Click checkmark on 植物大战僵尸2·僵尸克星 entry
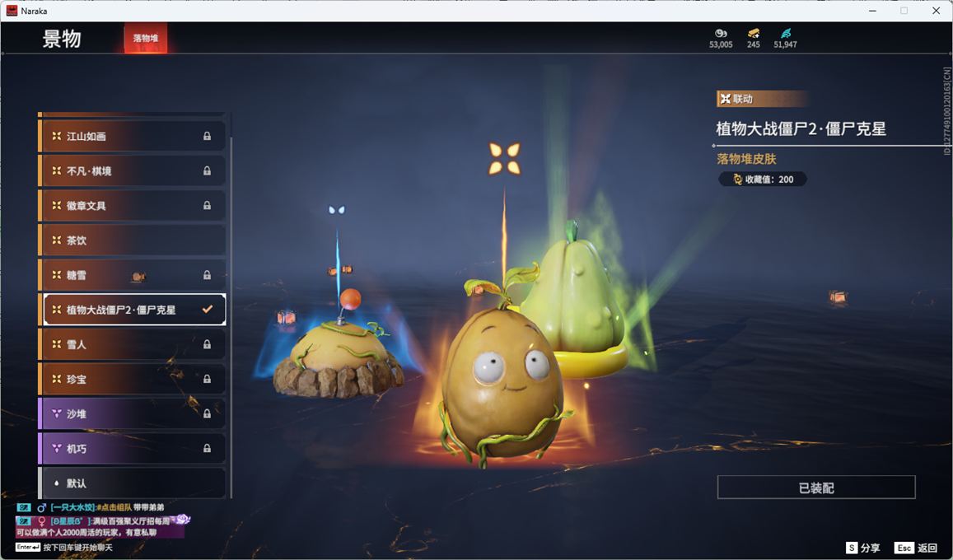The width and height of the screenshot is (953, 560). [x=208, y=310]
